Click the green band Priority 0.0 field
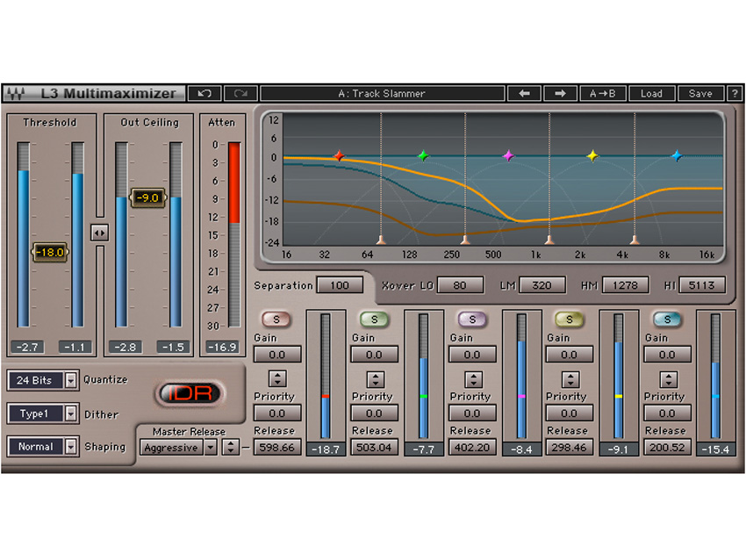 (x=375, y=413)
